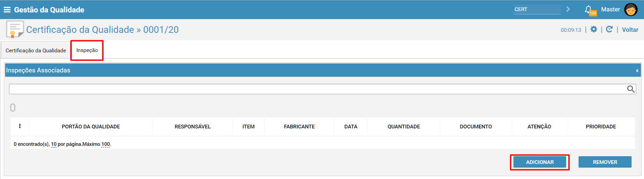This screenshot has width=644, height=179.
Task: Sort by ITEM column header
Action: point(249,127)
